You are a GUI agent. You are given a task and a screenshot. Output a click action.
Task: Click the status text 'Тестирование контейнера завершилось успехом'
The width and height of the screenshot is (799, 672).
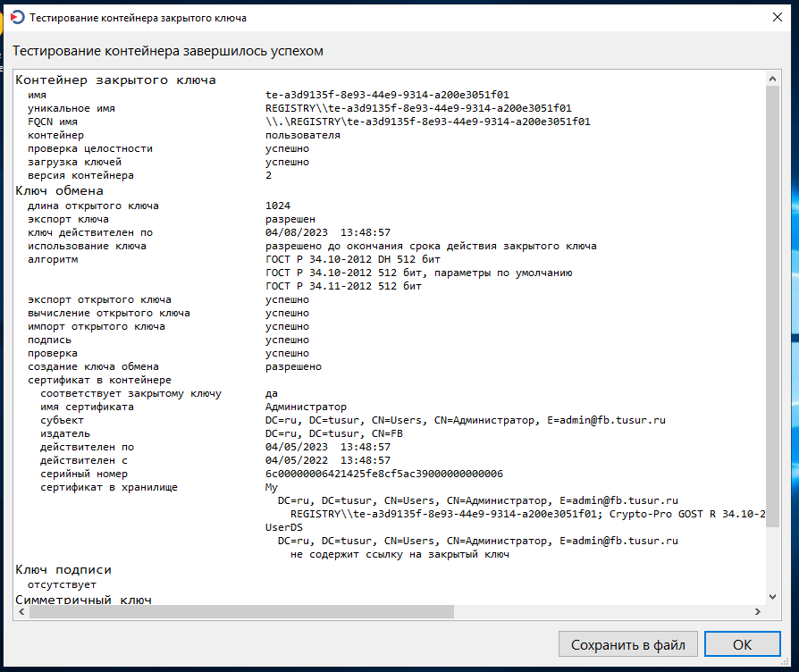point(168,51)
